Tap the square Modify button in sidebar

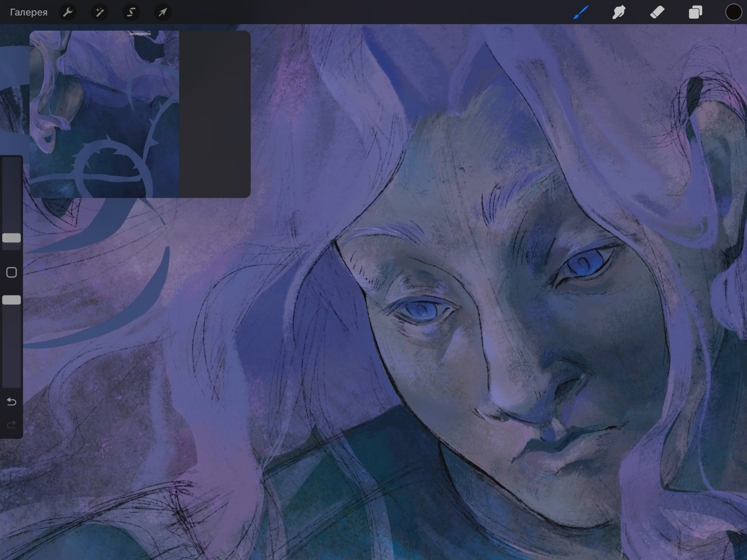(x=12, y=272)
